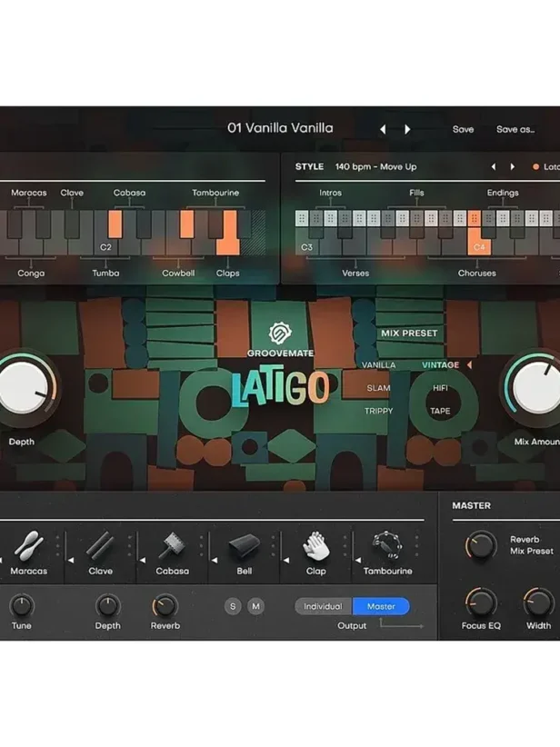Step to the next style with right arrow
The height and width of the screenshot is (747, 560).
[x=513, y=166]
